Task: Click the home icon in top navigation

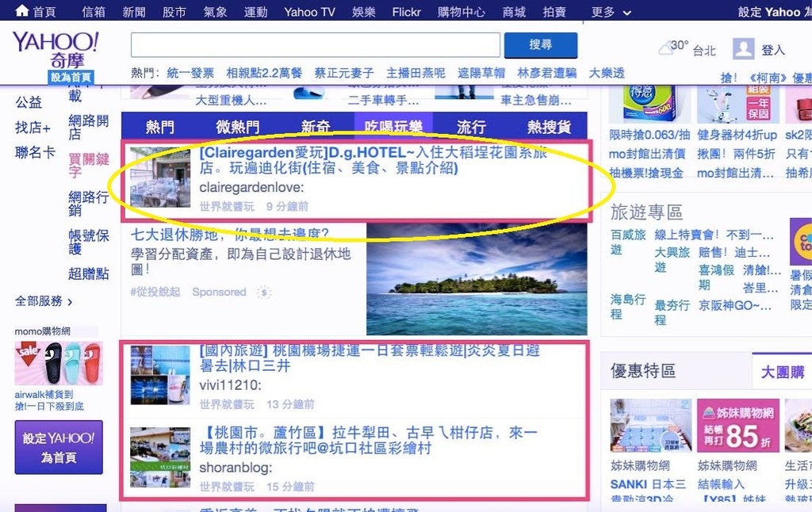Action: point(21,10)
